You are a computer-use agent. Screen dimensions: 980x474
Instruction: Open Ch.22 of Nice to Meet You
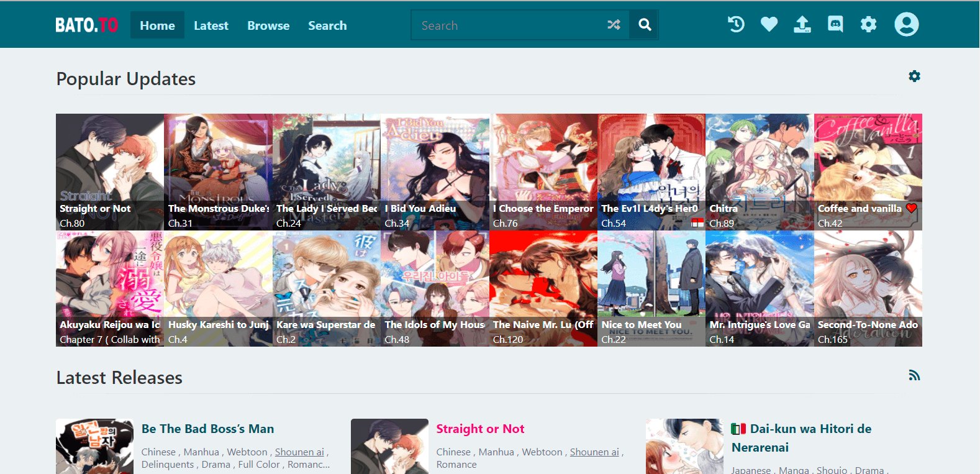pos(614,340)
